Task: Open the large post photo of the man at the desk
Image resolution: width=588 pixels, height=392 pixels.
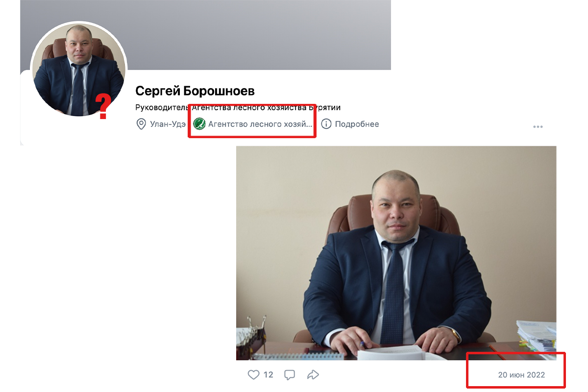Action: tap(396, 253)
